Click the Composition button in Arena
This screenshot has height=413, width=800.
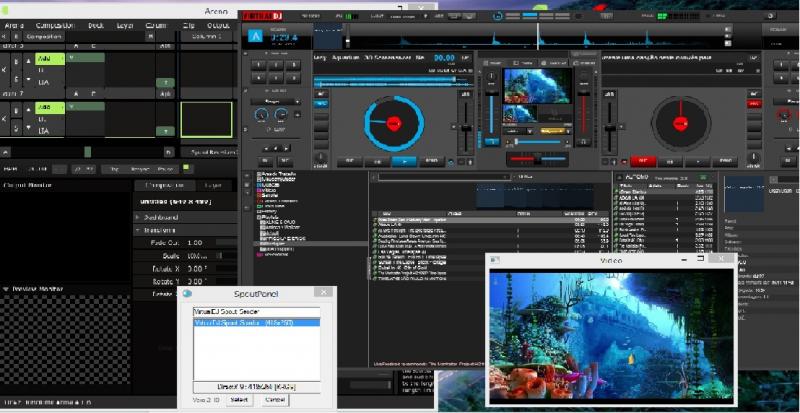(43, 37)
